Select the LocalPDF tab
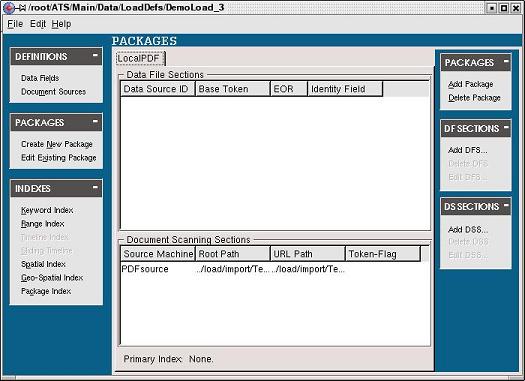 click(140, 59)
